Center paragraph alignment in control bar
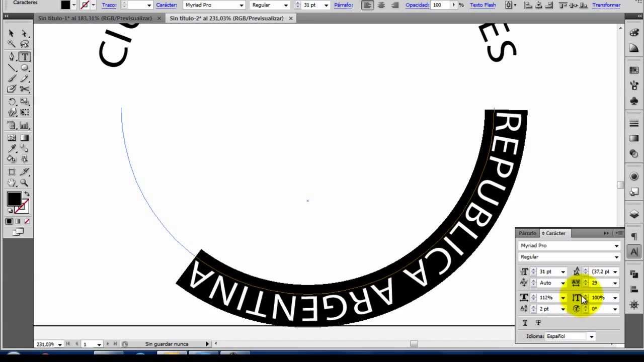The height and width of the screenshot is (362, 644). click(381, 5)
